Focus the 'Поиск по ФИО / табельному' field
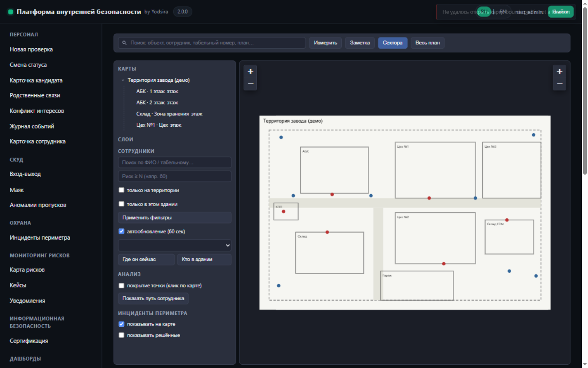 tap(175, 162)
